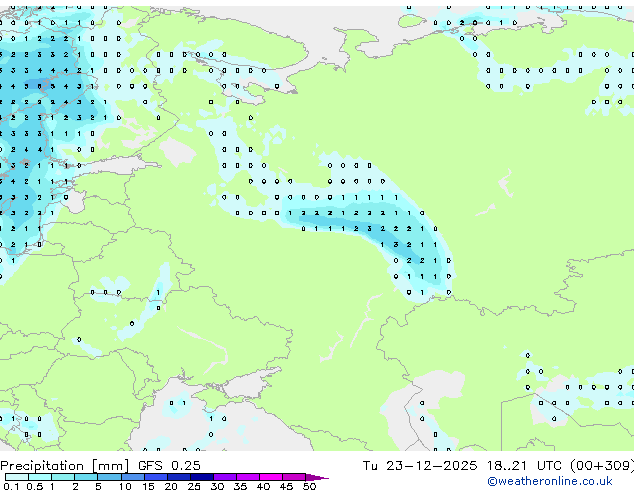Viewport: 634px width, 490px height.
Task: Select the 10–15 mm legend color swatch
Action: [x=133, y=477]
